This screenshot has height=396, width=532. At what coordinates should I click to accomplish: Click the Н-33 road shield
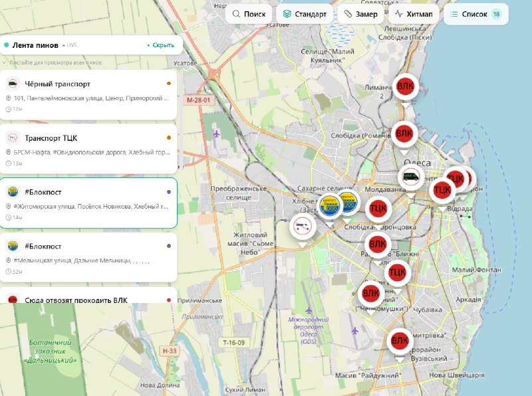click(x=170, y=351)
